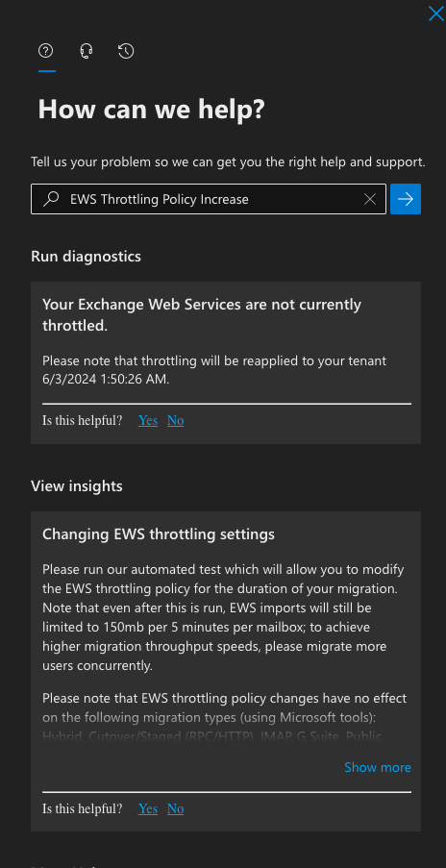Choose Yes under View insights card
The image size is (446, 868).
(148, 808)
